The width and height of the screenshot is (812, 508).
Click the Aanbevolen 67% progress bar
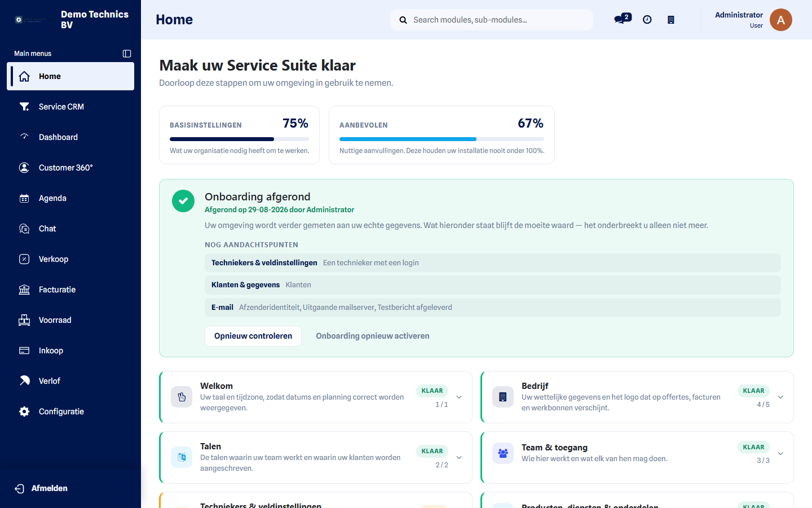point(442,139)
